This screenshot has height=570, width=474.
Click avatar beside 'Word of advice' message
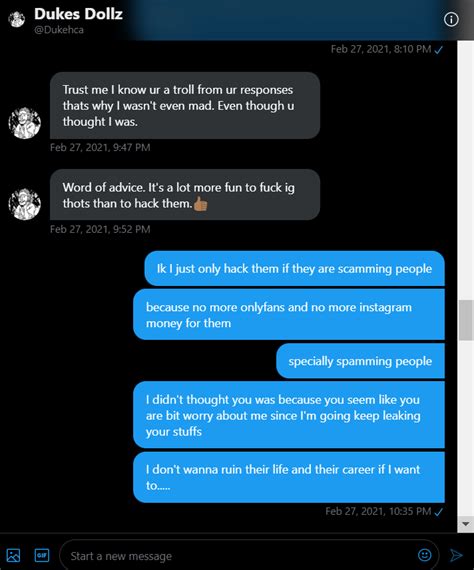(24, 204)
